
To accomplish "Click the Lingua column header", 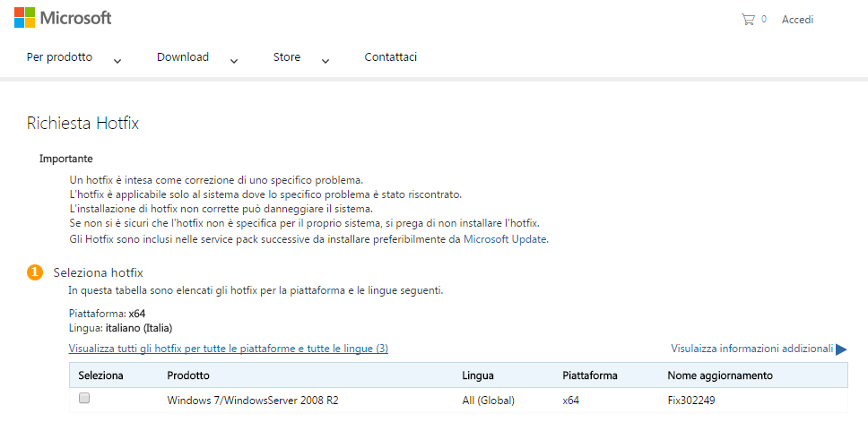I will (x=478, y=375).
